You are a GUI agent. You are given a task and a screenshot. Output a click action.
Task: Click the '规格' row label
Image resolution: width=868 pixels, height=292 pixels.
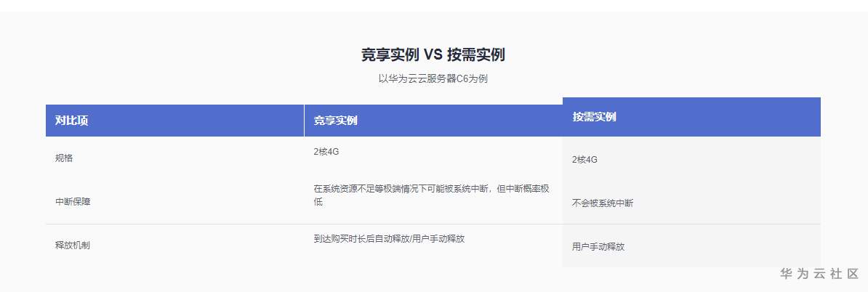click(x=64, y=158)
